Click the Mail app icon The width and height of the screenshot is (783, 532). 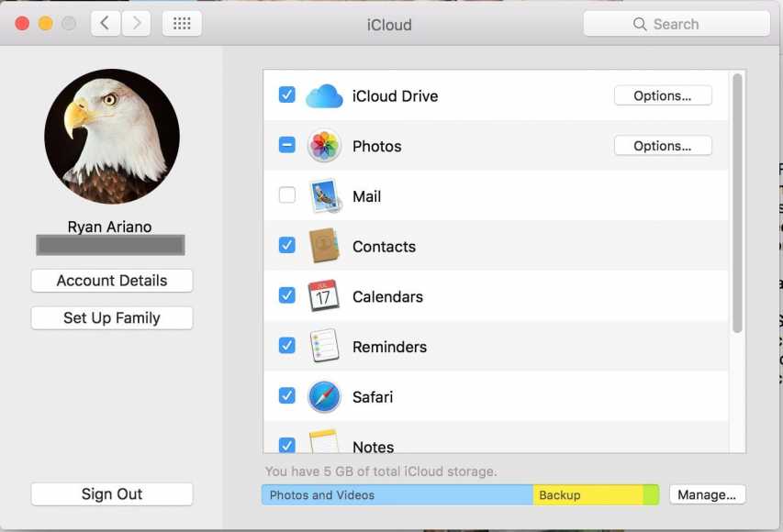(x=323, y=195)
